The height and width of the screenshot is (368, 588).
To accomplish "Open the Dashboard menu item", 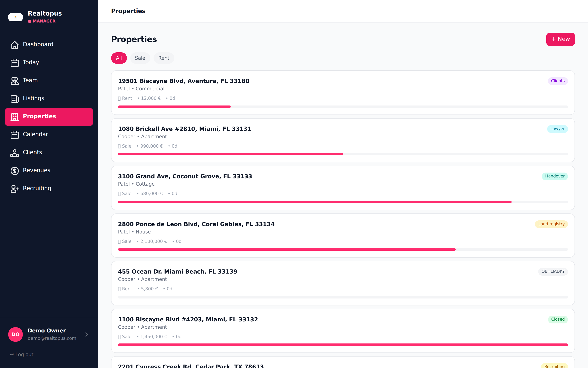I will coord(49,44).
